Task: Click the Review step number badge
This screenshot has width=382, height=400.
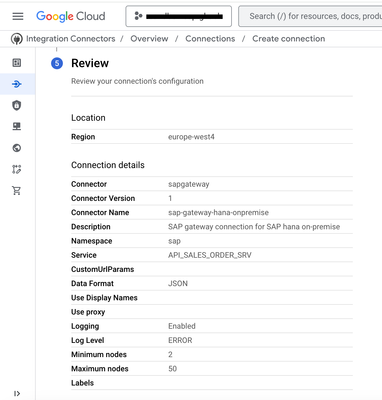Action: coord(57,63)
